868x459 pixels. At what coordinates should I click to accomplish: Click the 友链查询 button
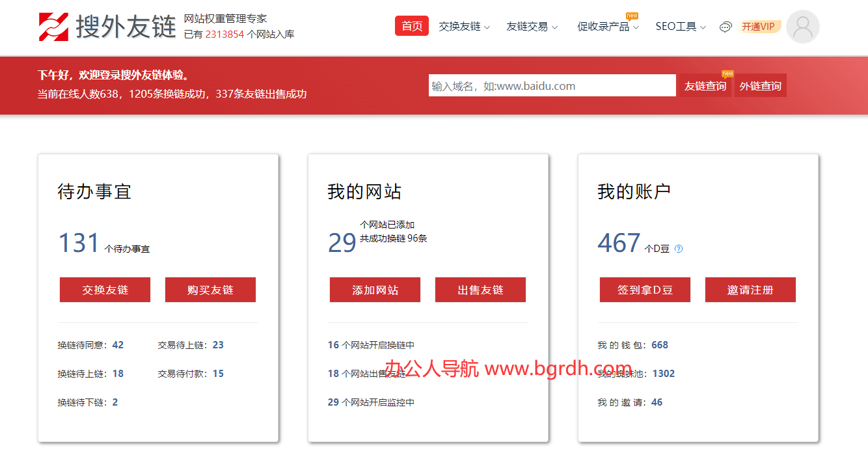click(x=705, y=86)
